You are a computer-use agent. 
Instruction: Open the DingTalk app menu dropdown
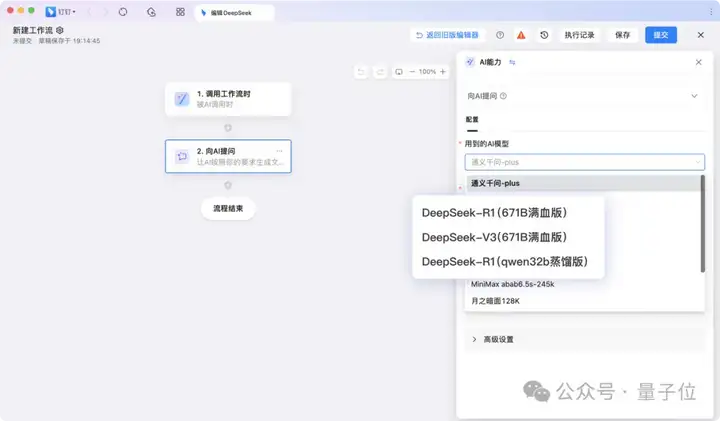[61, 12]
